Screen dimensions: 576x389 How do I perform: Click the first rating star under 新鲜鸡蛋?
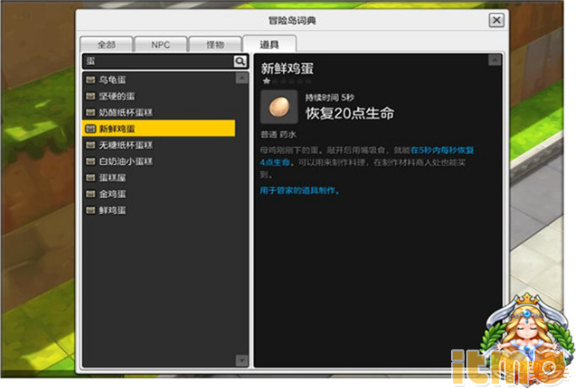pos(266,81)
